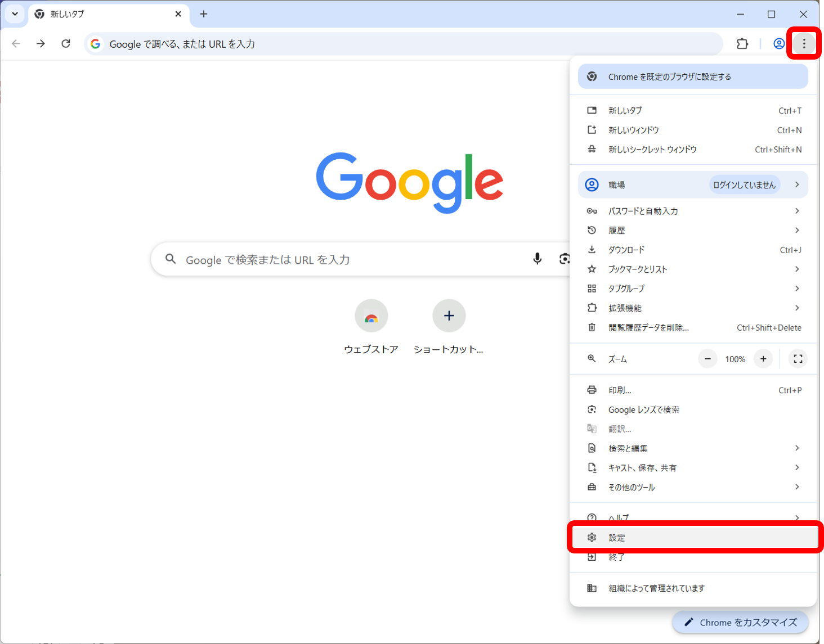Screen dimensions: 824x644
Task: Choose 印刷 from the menu
Action: pyautogui.click(x=693, y=390)
